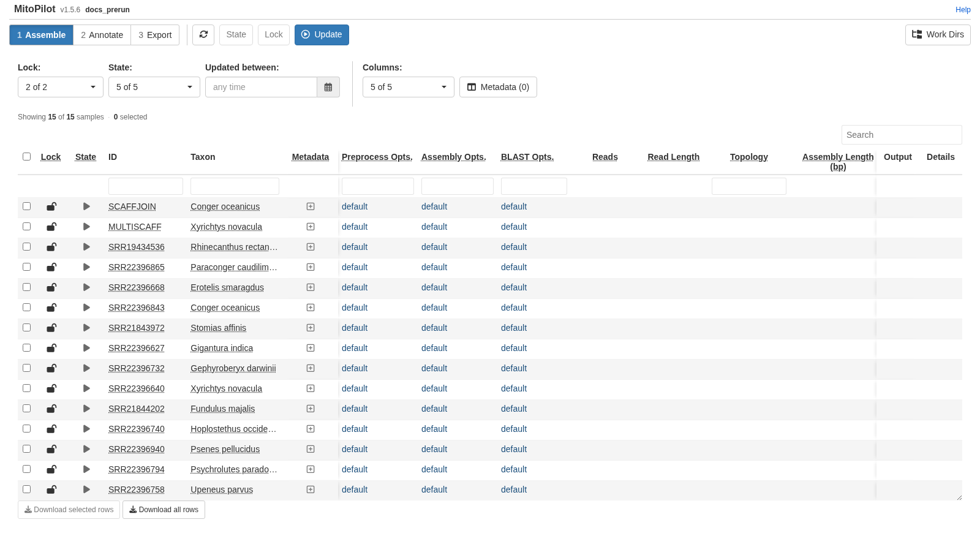The image size is (980, 533).
Task: Click the refresh table icon button
Action: (x=203, y=35)
